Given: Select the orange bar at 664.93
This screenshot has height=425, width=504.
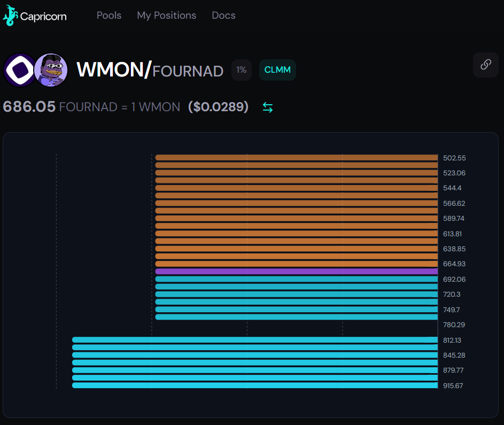Looking at the screenshot, I should (296, 264).
